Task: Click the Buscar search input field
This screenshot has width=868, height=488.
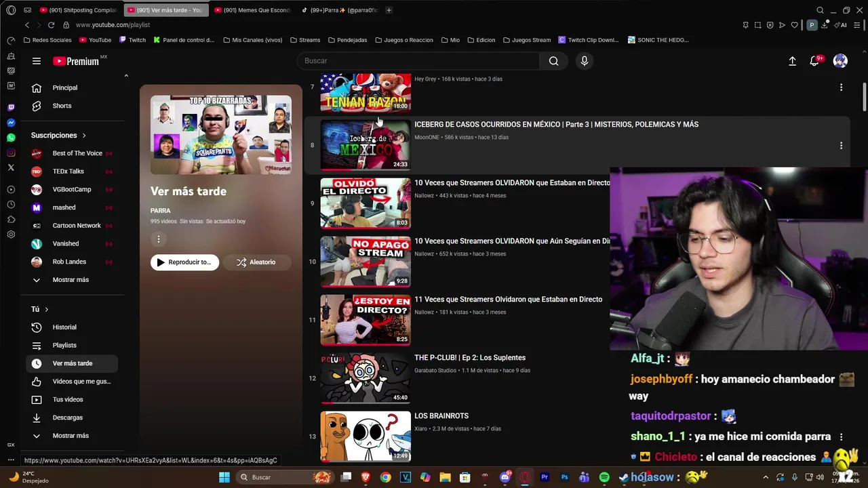Action: [418, 61]
